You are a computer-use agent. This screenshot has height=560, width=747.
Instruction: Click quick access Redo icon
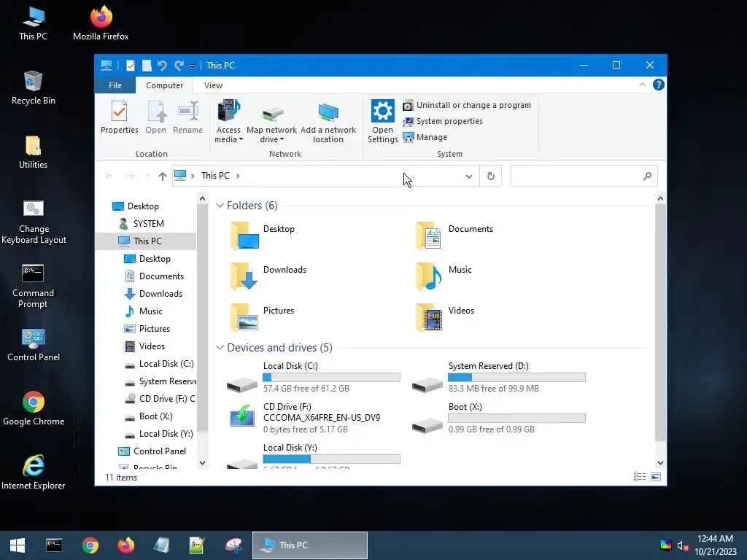click(x=179, y=65)
